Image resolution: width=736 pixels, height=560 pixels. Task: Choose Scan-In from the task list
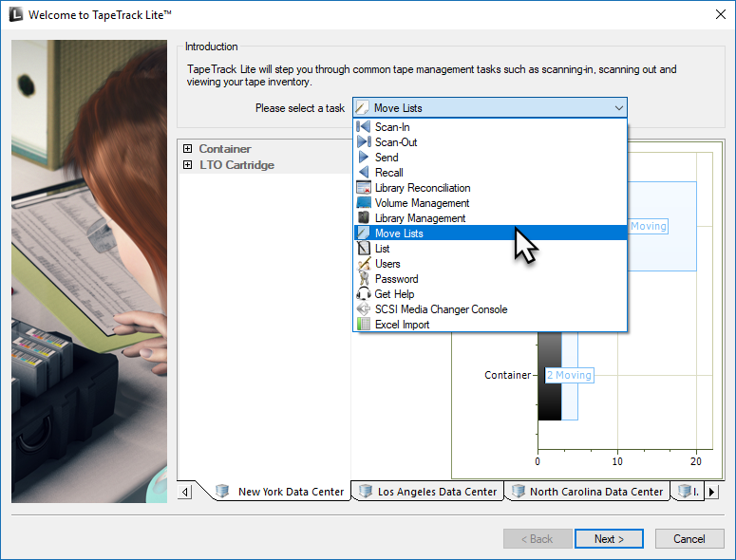(x=490, y=126)
